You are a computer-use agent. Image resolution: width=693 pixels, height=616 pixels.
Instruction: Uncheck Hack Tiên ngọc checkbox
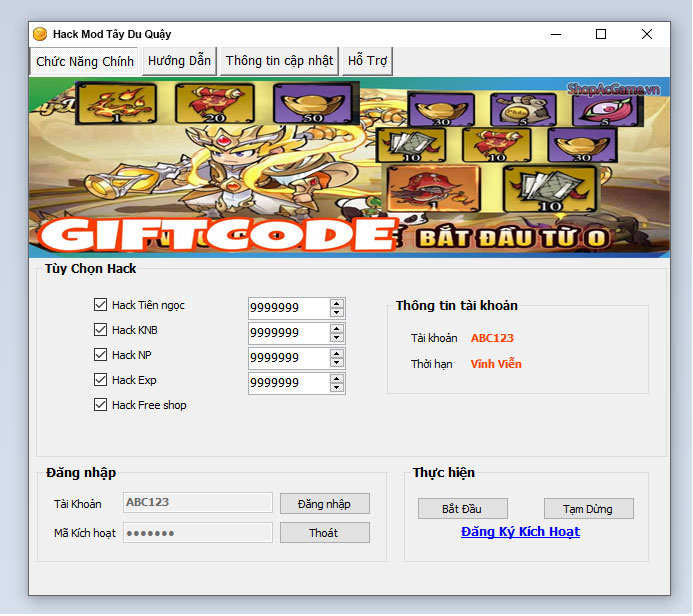pyautogui.click(x=100, y=304)
